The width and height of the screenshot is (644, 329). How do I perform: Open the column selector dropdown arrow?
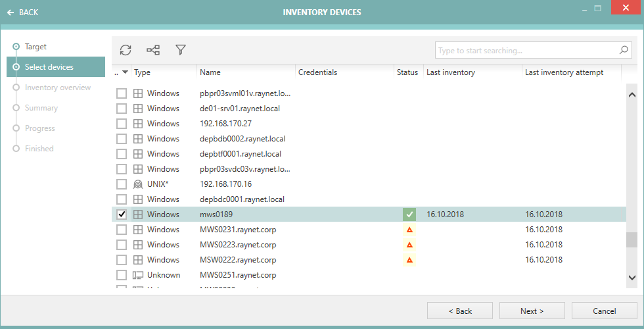coord(125,72)
